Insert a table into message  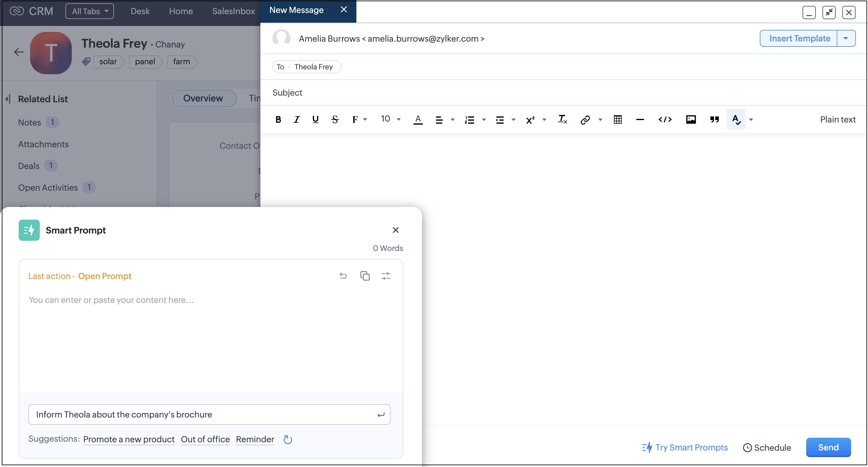coord(617,119)
